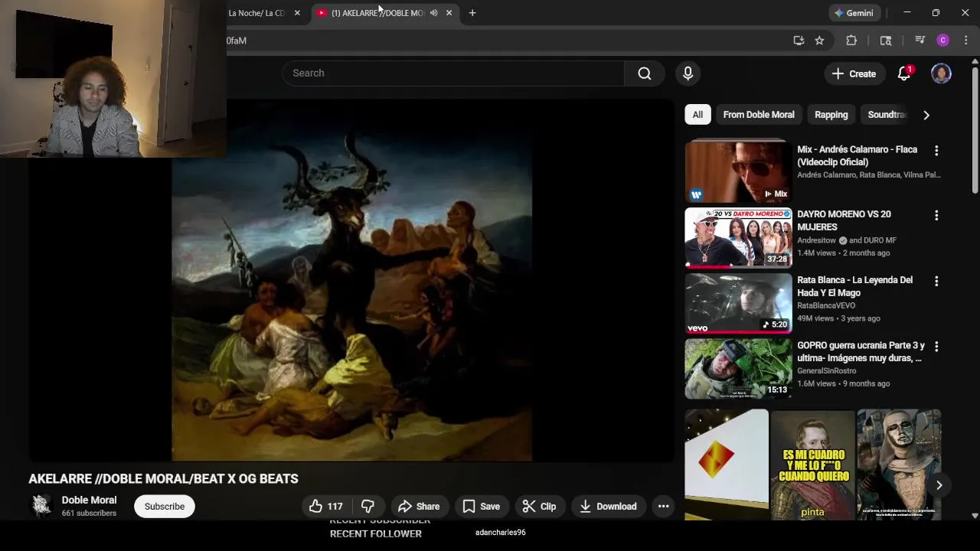Click the install/cast icon in address bar

pos(799,41)
